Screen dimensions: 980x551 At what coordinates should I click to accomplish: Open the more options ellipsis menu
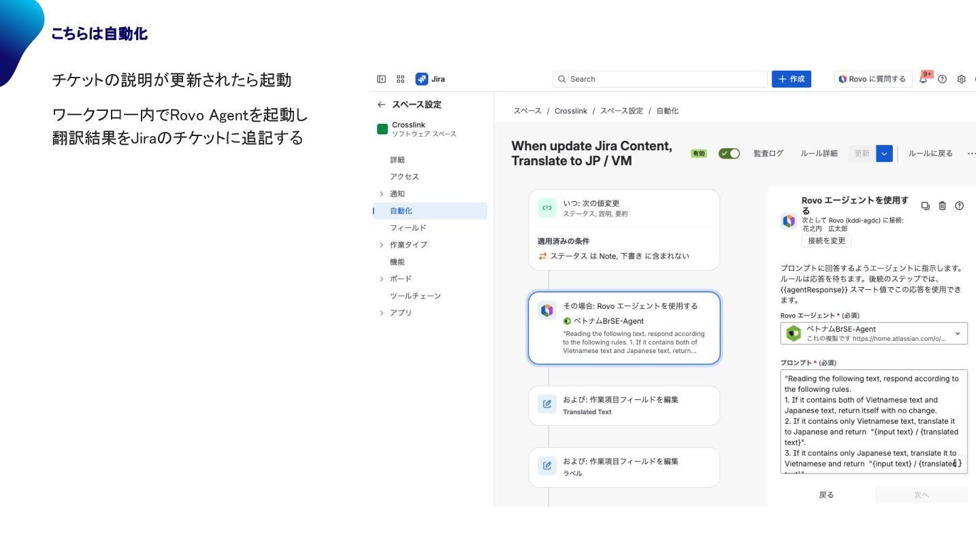coord(972,154)
